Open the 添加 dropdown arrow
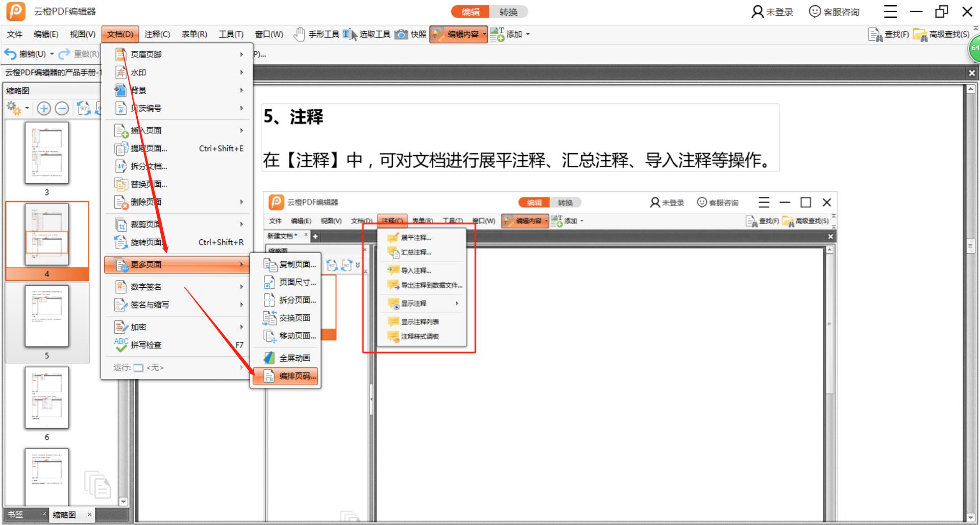The image size is (980, 525). (x=528, y=34)
